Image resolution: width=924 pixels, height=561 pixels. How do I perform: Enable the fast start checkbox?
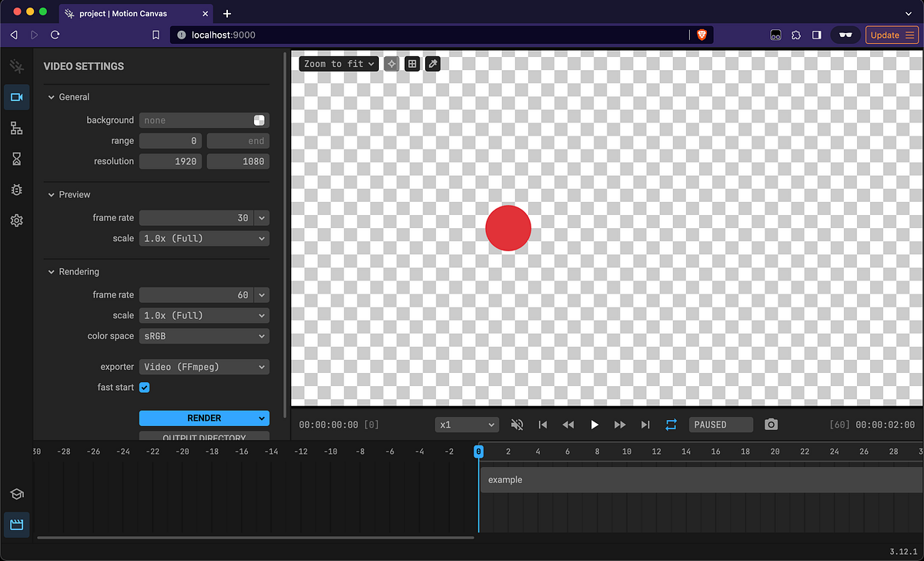pos(144,387)
